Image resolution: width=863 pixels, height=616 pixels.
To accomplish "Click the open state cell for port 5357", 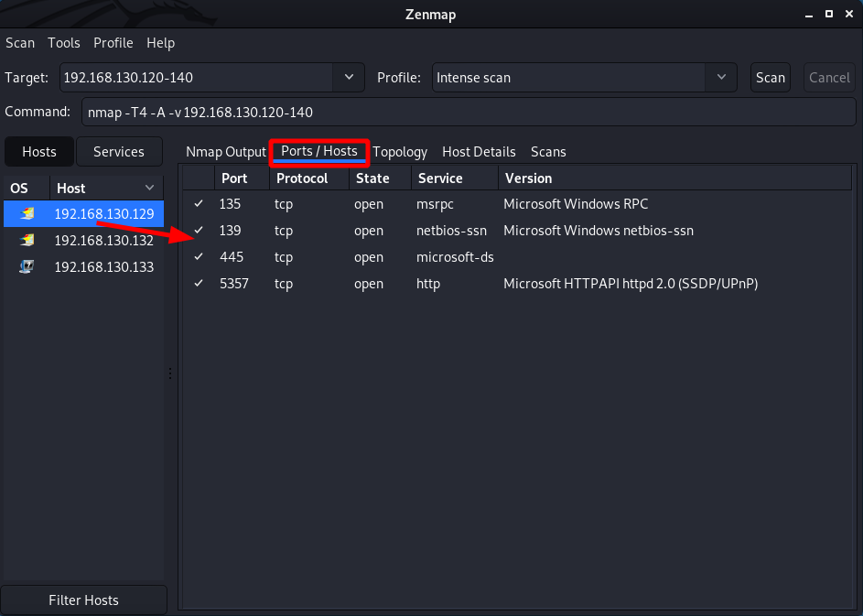I will pyautogui.click(x=369, y=284).
